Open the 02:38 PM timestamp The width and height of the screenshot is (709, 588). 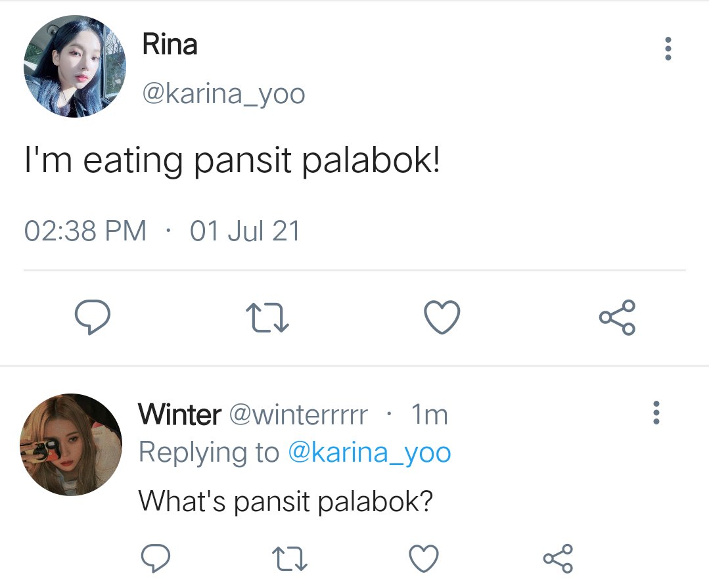(x=85, y=231)
